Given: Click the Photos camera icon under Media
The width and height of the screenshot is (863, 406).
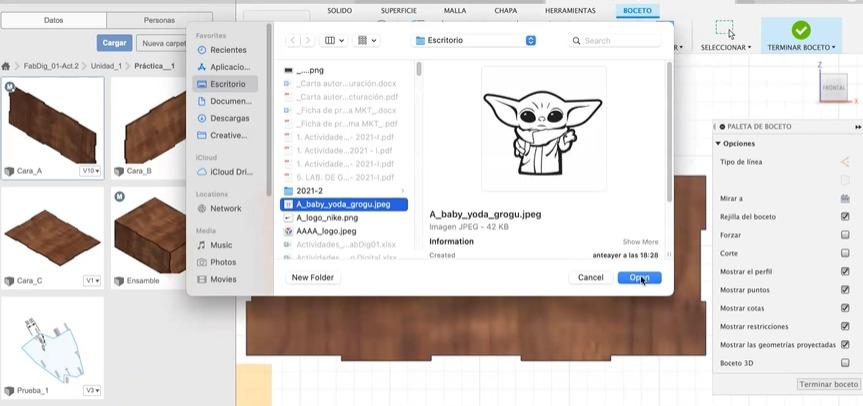Looking at the screenshot, I should [x=201, y=262].
